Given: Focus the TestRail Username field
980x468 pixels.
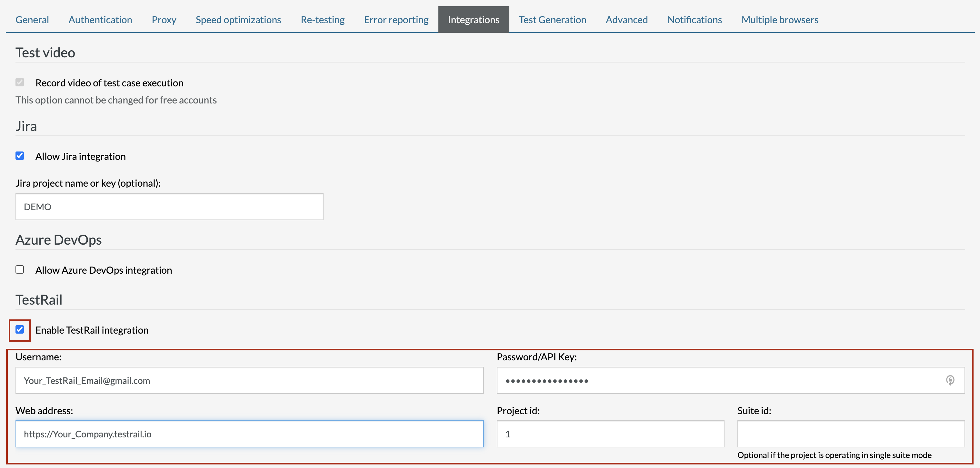Looking at the screenshot, I should 249,380.
